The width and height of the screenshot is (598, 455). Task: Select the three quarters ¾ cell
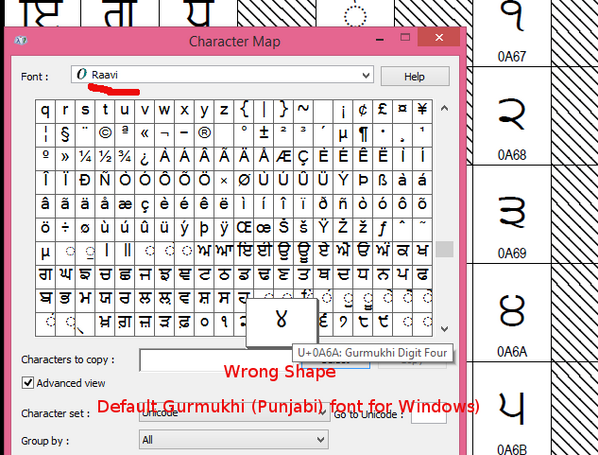point(125,158)
